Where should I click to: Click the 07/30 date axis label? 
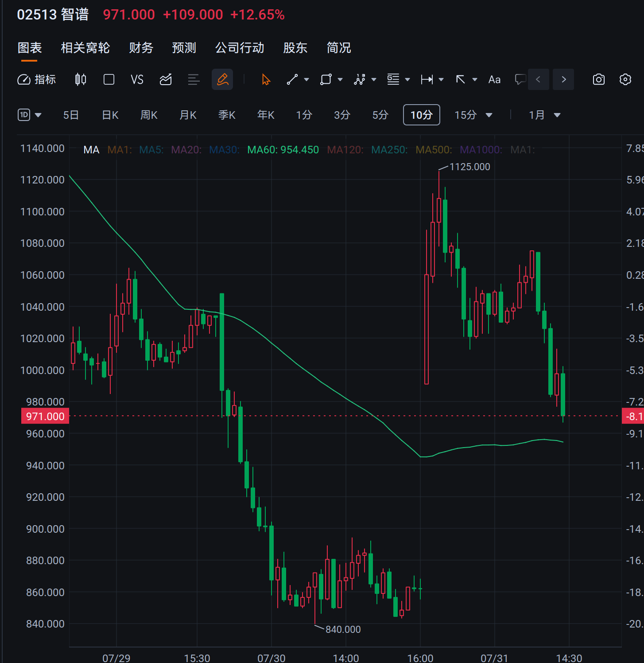pos(272,658)
